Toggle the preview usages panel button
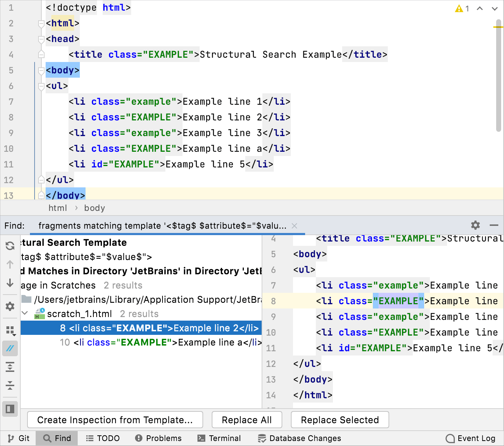 [10, 409]
